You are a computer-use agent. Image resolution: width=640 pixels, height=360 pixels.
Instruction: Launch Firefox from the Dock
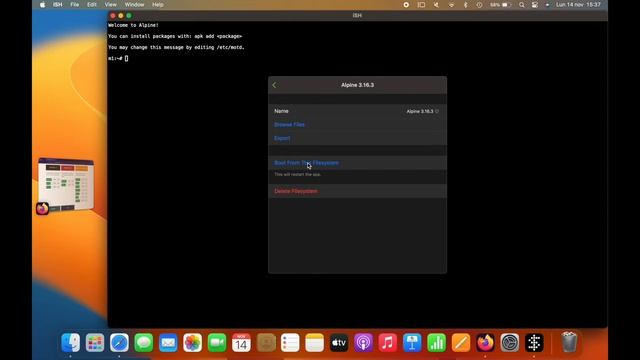coord(485,342)
